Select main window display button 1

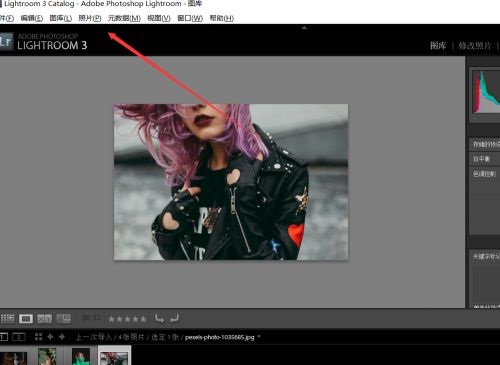pyautogui.click(x=3, y=337)
